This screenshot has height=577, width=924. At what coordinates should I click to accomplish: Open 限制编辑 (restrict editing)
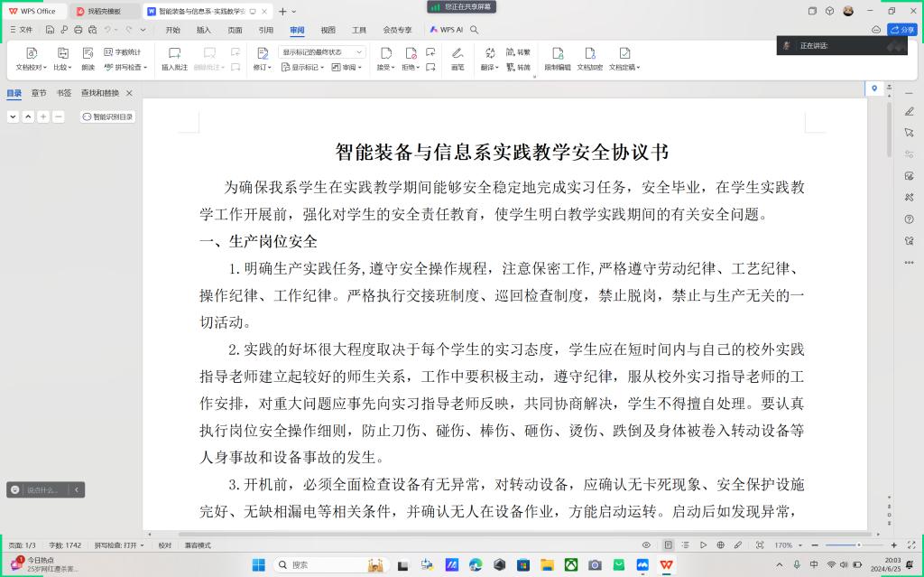click(557, 54)
